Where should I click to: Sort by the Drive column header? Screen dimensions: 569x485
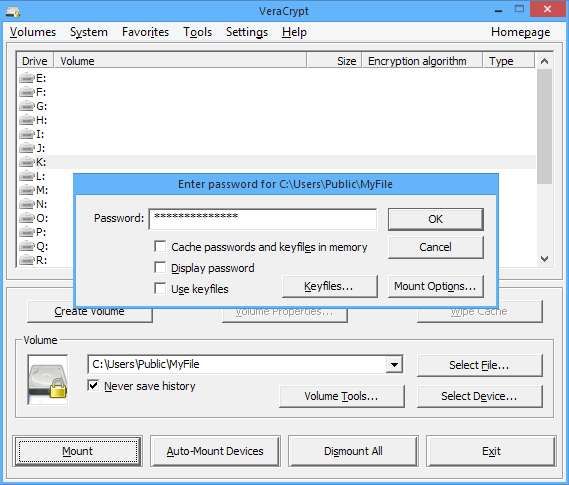click(x=35, y=61)
